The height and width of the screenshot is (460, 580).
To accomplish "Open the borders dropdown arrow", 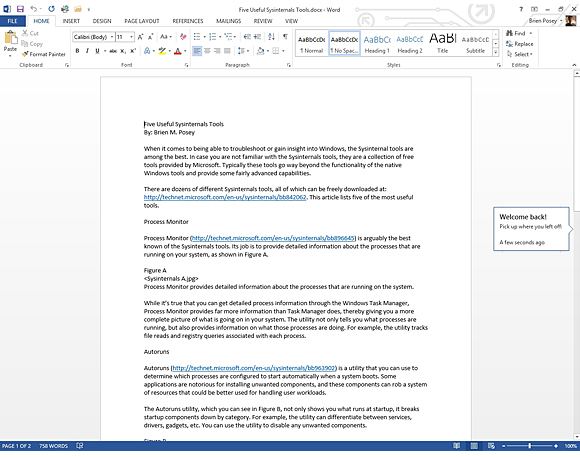I will [283, 51].
